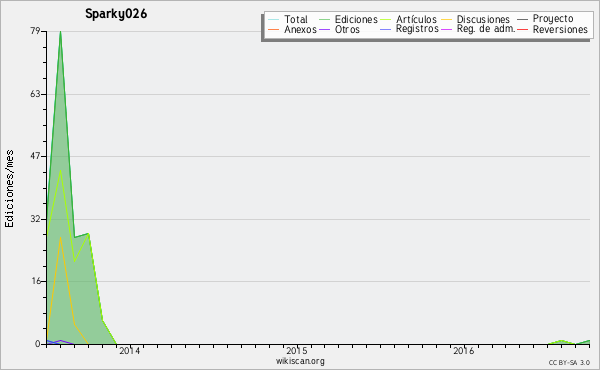The image size is (600, 370).
Task: Click the red Reversiones legend line
Action: click(x=522, y=29)
